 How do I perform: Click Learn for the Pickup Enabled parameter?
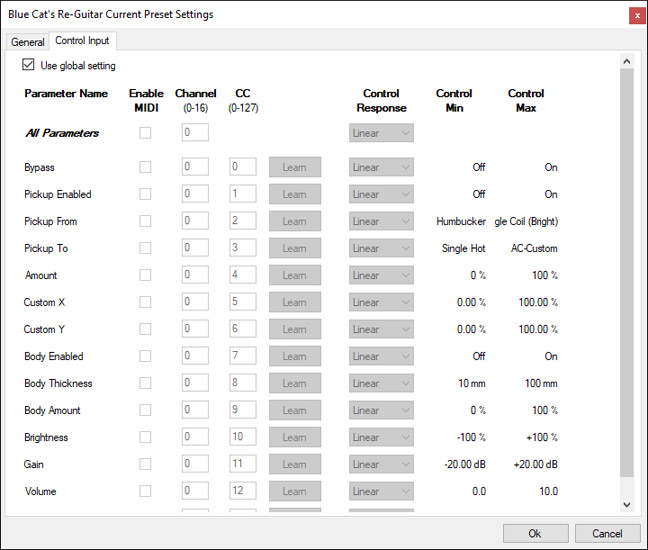click(294, 194)
